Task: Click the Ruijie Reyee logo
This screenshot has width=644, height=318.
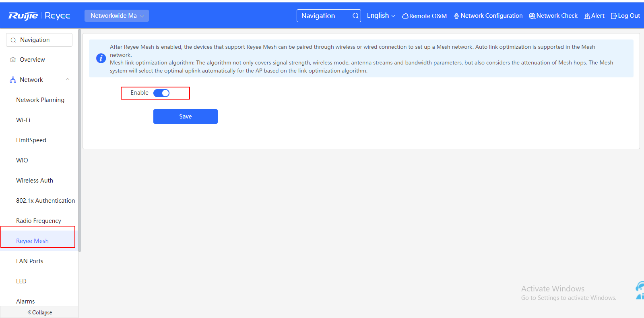Action: pos(39,16)
